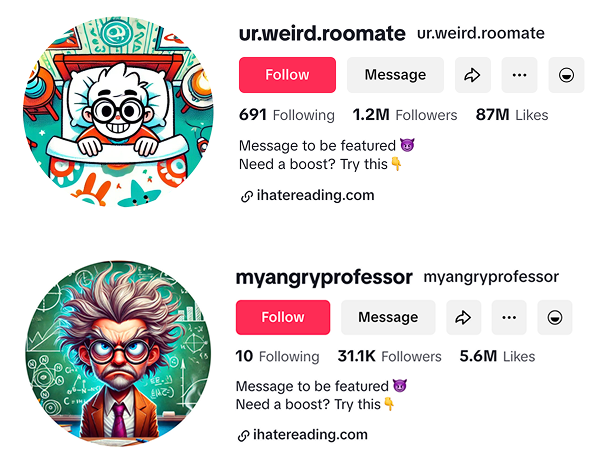This screenshot has width=610, height=463.
Task: Click half-filled circle icon on ur.weird.roomate row
Action: [x=566, y=75]
